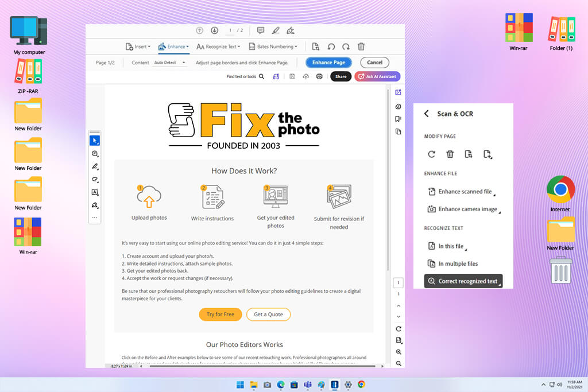
Task: Rotate page counterclockwise
Action: [331, 46]
